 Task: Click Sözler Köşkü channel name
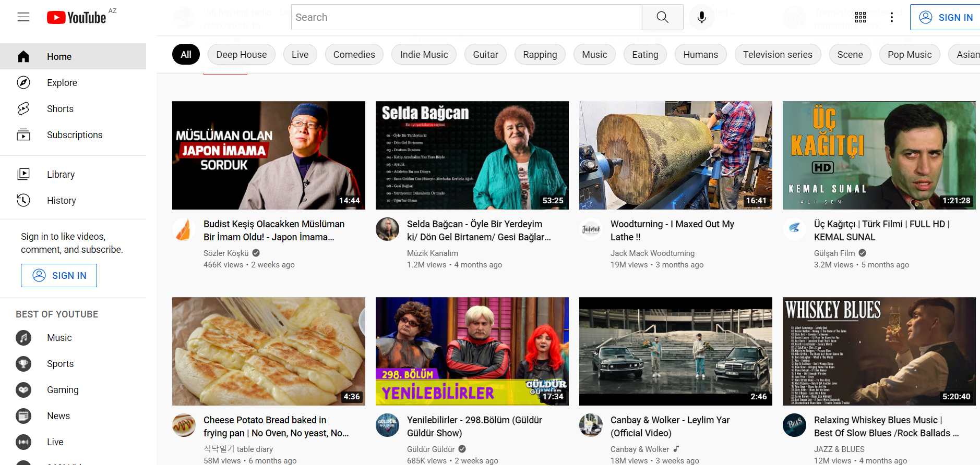226,253
